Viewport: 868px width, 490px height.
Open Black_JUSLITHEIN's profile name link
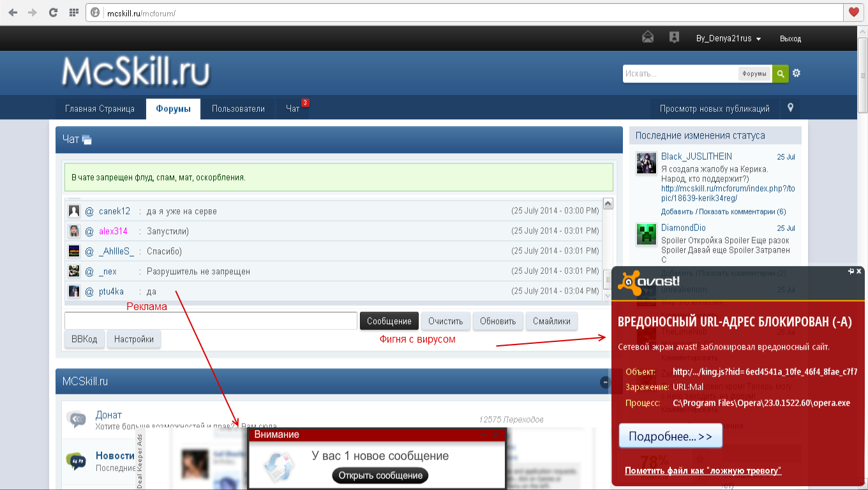(x=696, y=156)
